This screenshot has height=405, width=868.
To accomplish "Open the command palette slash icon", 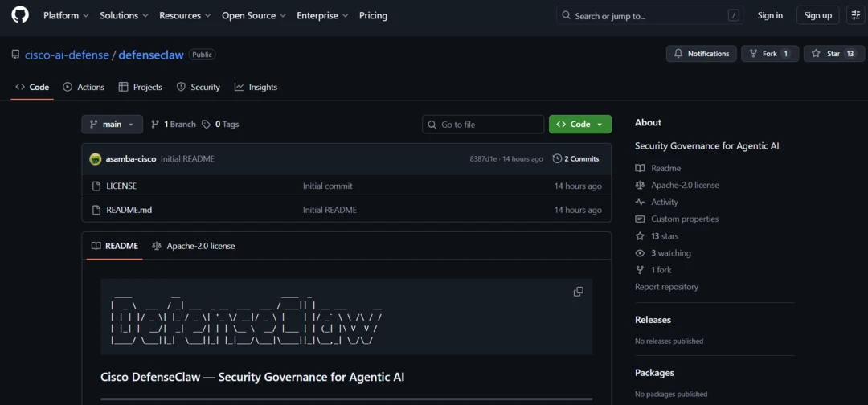I will (x=733, y=15).
